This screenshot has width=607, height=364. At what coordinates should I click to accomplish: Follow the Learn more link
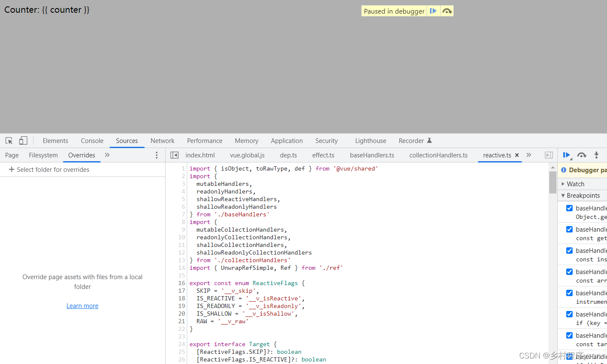point(82,306)
